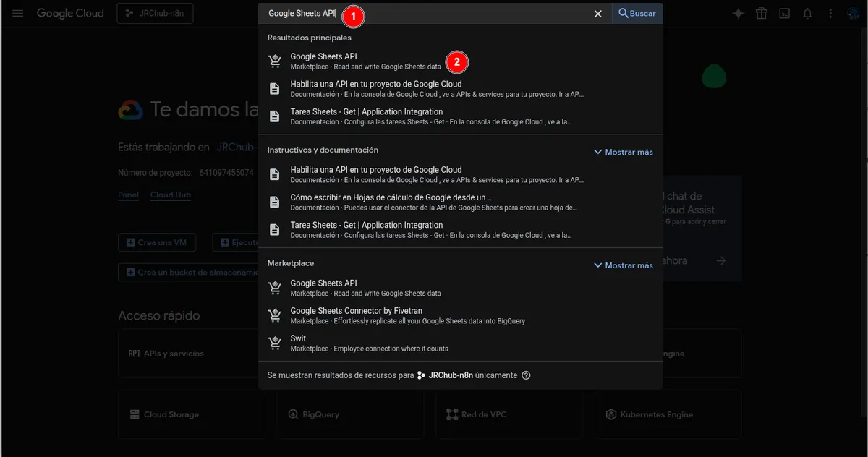This screenshot has height=457, width=868.
Task: Click the arrow in the Cloud Assist card
Action: point(721,260)
